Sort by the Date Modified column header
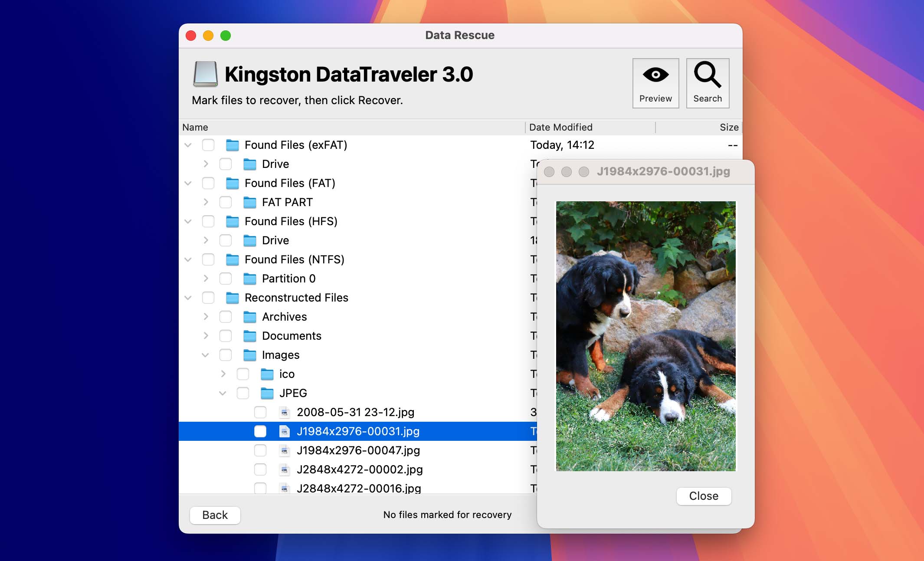Viewport: 924px width, 561px height. pyautogui.click(x=590, y=127)
